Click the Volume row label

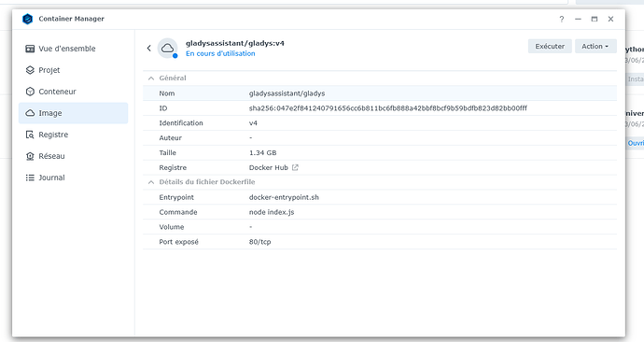pos(172,227)
